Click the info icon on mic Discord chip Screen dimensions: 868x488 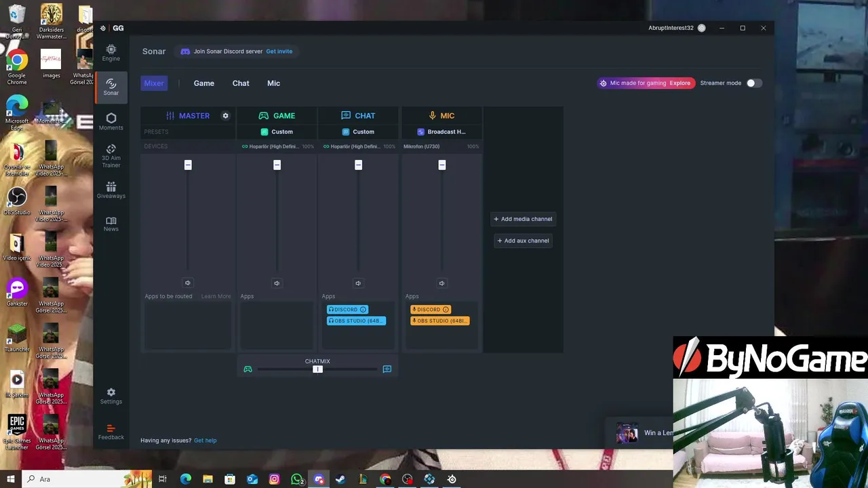coord(446,310)
